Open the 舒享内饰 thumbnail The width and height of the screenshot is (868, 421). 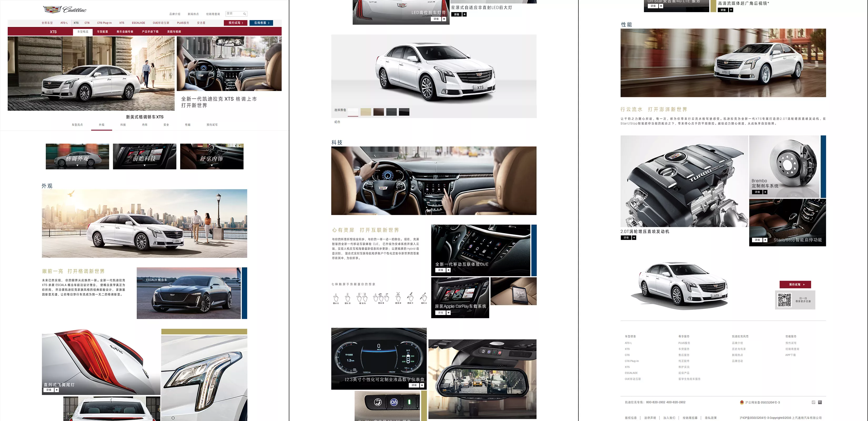click(x=212, y=157)
